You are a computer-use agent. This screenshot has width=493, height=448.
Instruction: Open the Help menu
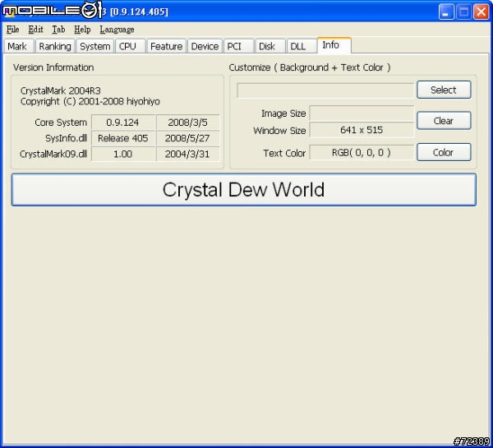coord(82,30)
